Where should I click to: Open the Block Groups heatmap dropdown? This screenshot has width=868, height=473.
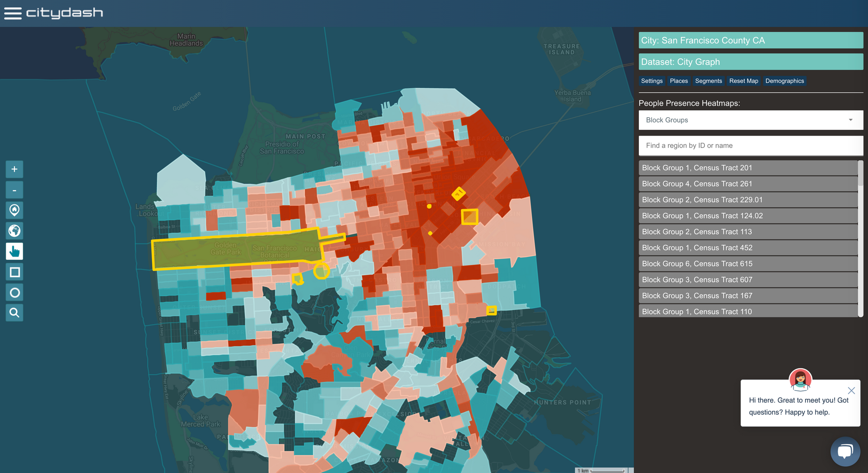pos(750,120)
